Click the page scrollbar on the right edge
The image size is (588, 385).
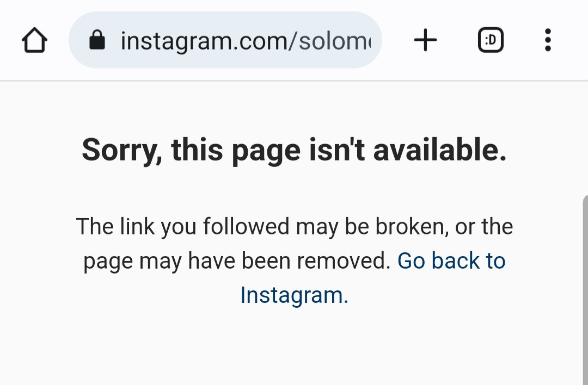[585, 288]
